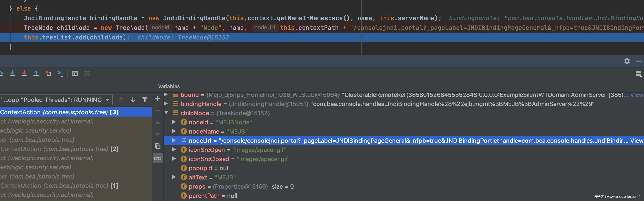The width and height of the screenshot is (644, 201).
Task: Toggle the layout settings icon at toolbar right
Action: pyautogui.click(x=638, y=74)
